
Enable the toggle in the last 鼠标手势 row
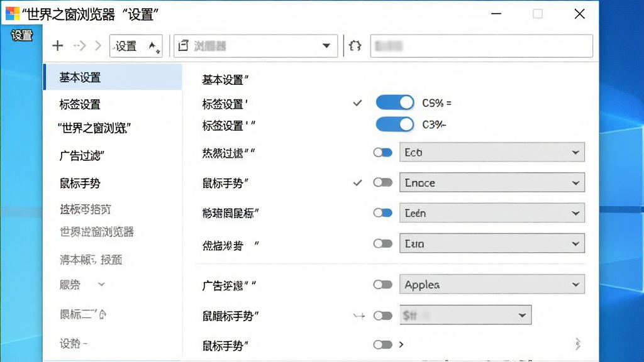pos(383,344)
